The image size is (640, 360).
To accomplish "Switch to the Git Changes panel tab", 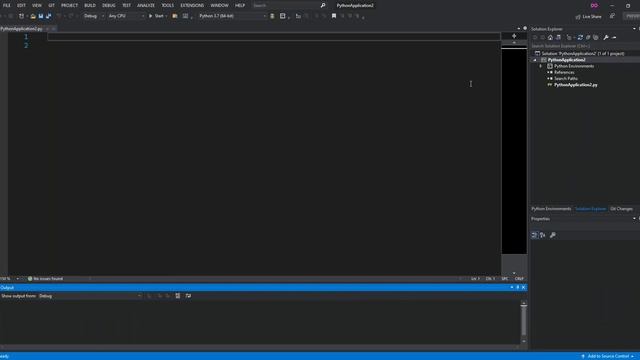I will [x=621, y=209].
